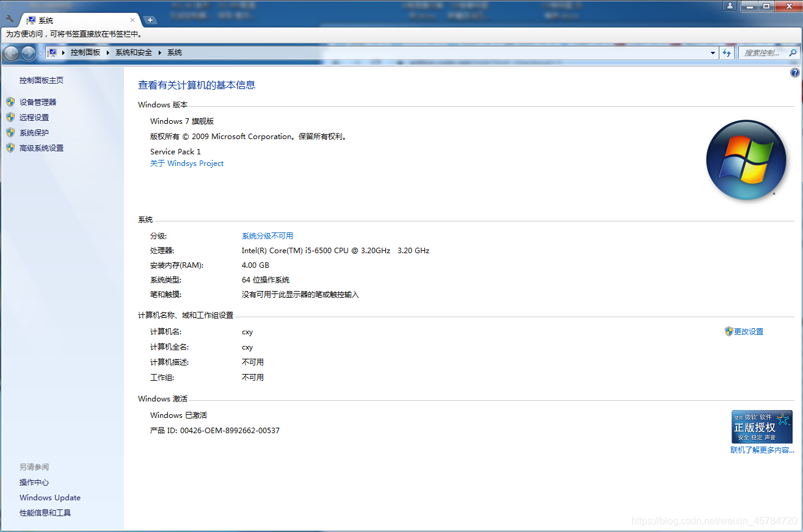Click the product ID 00426-OEM-8992662-00537
Image resolution: width=803 pixels, height=532 pixels.
(x=230, y=431)
